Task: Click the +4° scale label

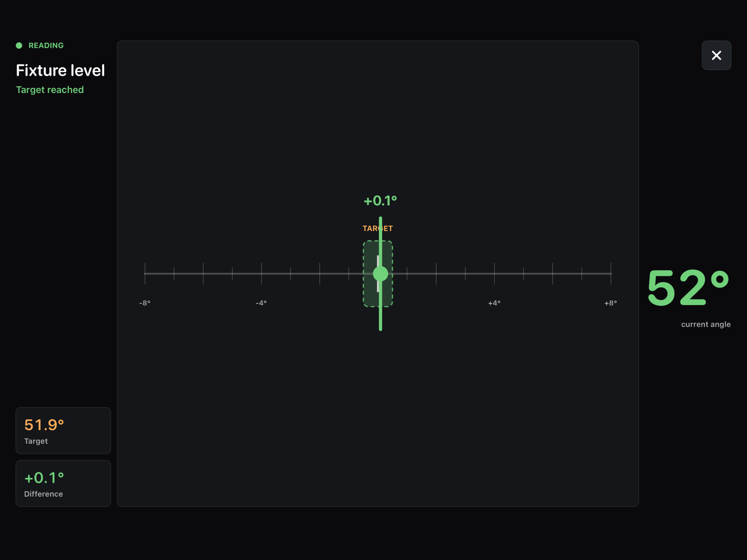Action: point(494,303)
